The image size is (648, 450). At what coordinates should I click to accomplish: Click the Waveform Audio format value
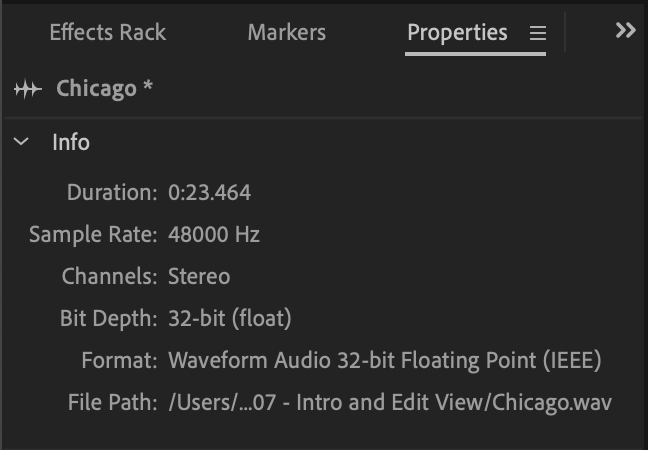pos(384,360)
